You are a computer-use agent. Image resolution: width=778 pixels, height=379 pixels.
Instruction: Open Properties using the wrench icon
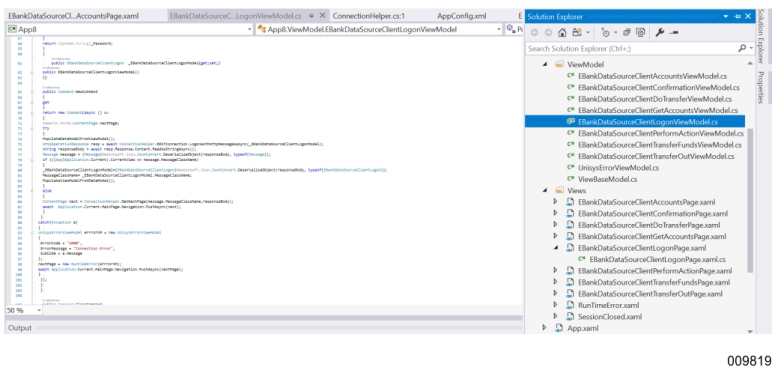659,33
